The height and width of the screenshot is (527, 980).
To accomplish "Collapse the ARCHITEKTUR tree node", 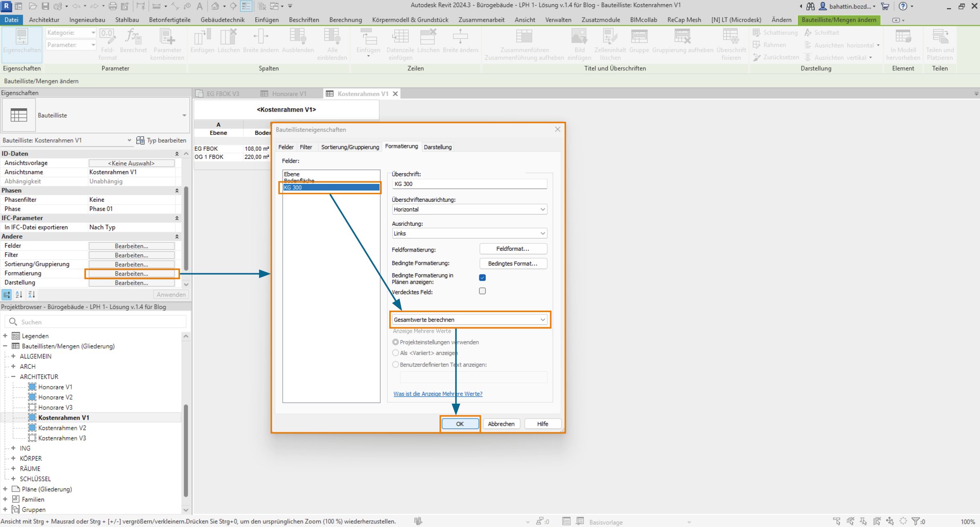I will [x=13, y=377].
